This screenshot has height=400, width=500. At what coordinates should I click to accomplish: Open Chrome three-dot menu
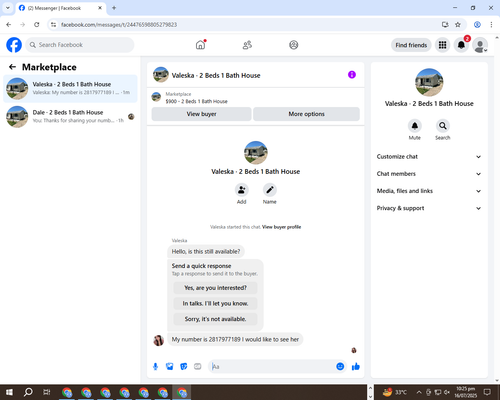click(491, 24)
